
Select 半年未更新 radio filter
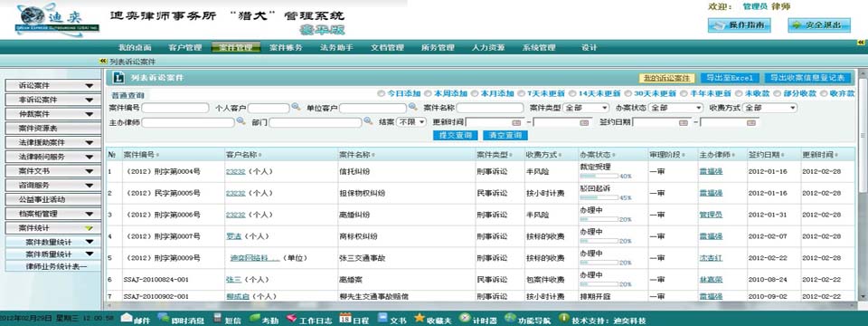point(684,93)
